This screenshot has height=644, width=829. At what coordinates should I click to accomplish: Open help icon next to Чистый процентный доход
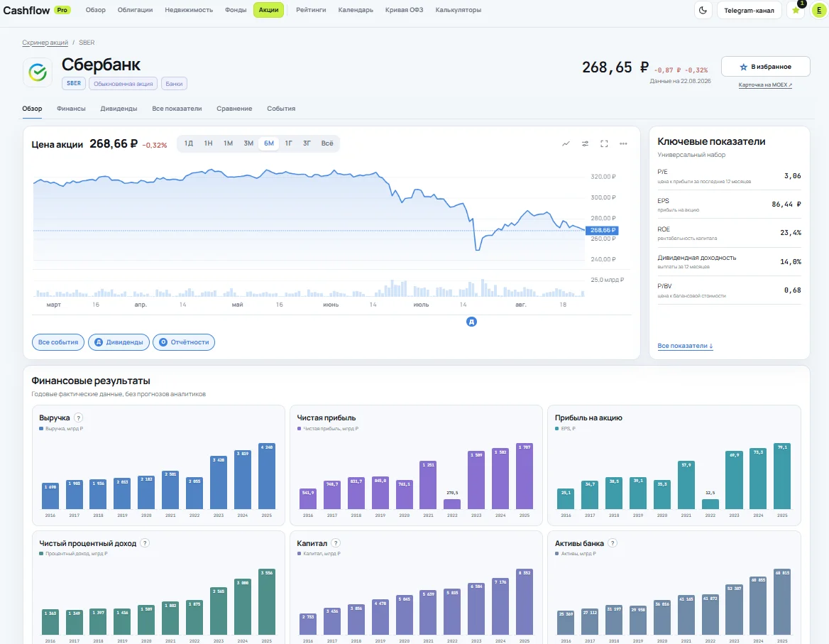click(x=145, y=543)
